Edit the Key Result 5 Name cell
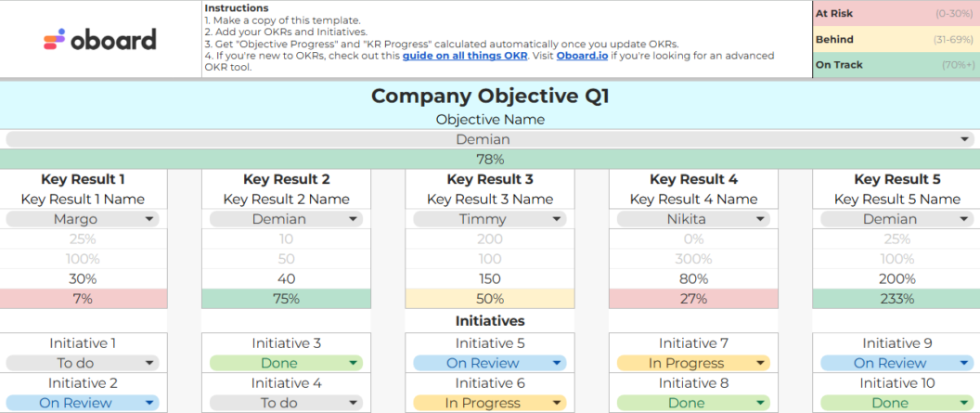Screen dimensions: 980x413 896,200
